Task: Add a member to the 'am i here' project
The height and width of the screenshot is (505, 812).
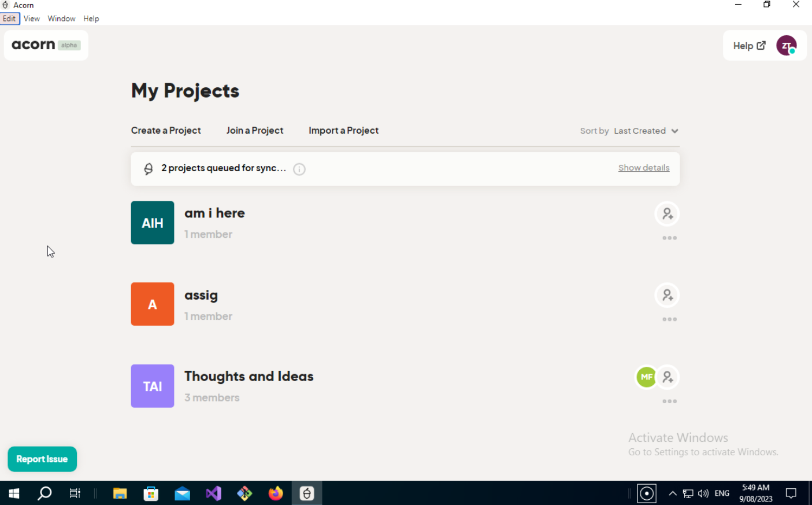Action: pos(667,213)
